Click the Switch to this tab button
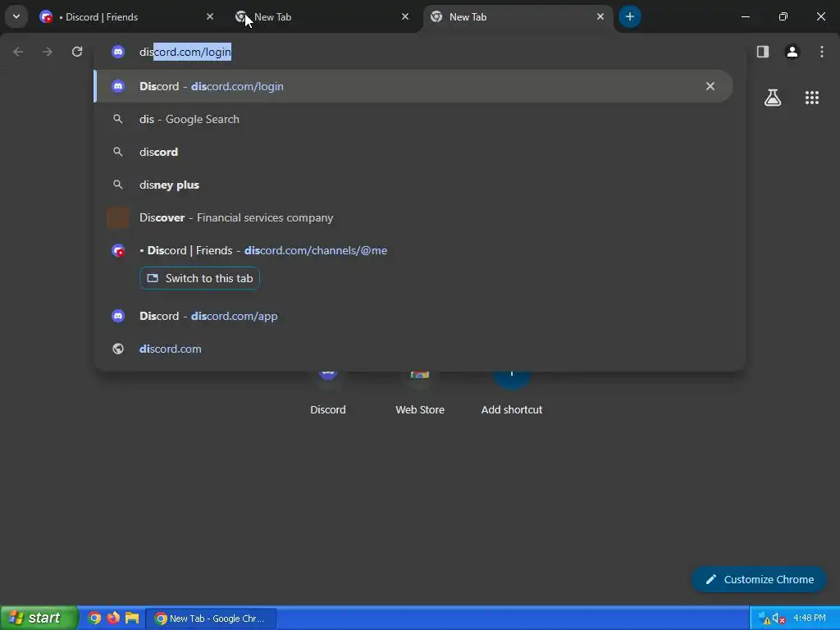Image resolution: width=840 pixels, height=630 pixels. point(200,278)
